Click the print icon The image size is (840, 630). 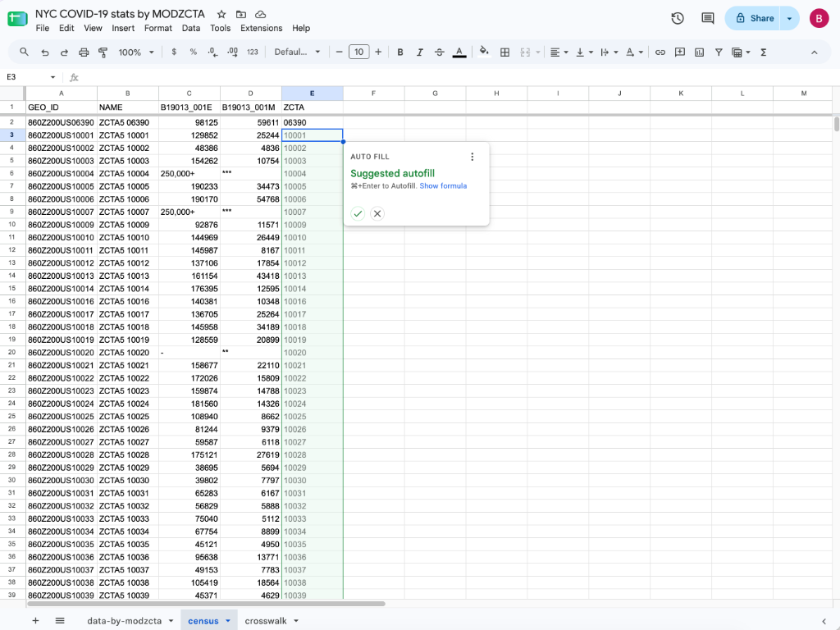(84, 52)
